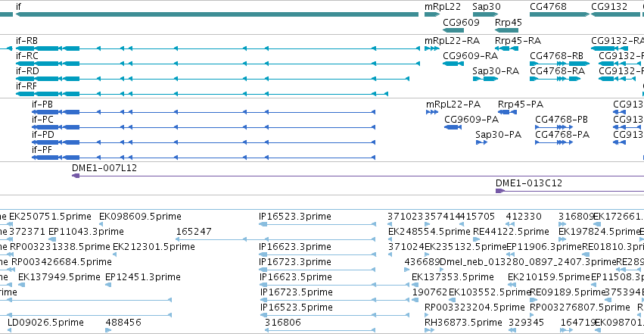Click the mRpL22-PA protein label
The height and width of the screenshot is (334, 644).
pos(453,105)
